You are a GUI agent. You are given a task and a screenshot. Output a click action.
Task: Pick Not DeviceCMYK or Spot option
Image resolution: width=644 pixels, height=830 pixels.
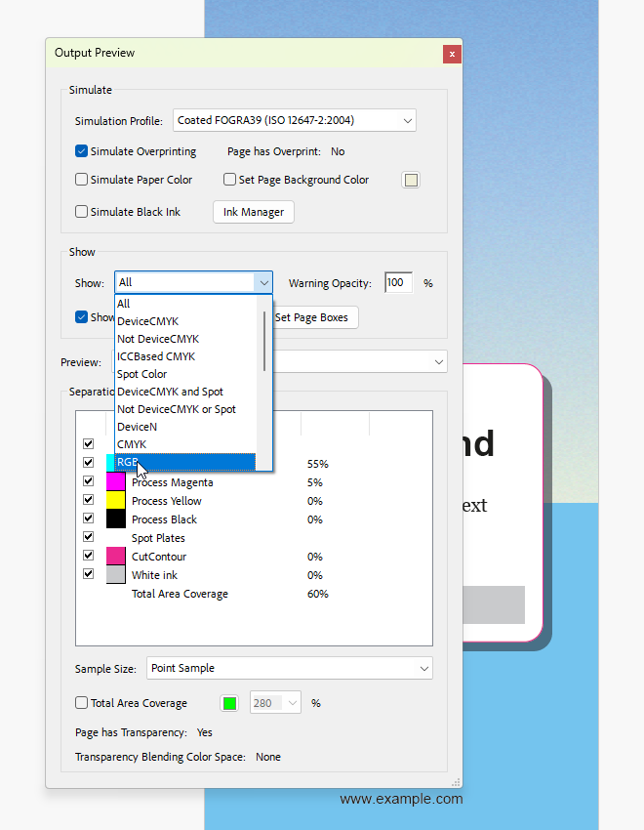[185, 409]
